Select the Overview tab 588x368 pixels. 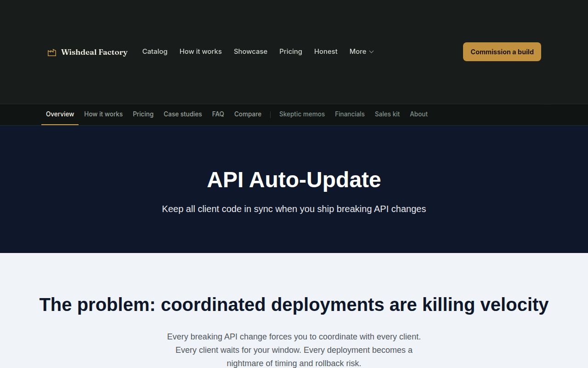60,114
